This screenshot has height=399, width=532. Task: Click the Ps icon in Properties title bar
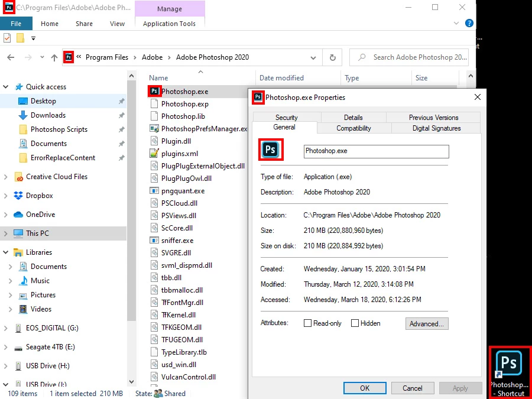258,97
